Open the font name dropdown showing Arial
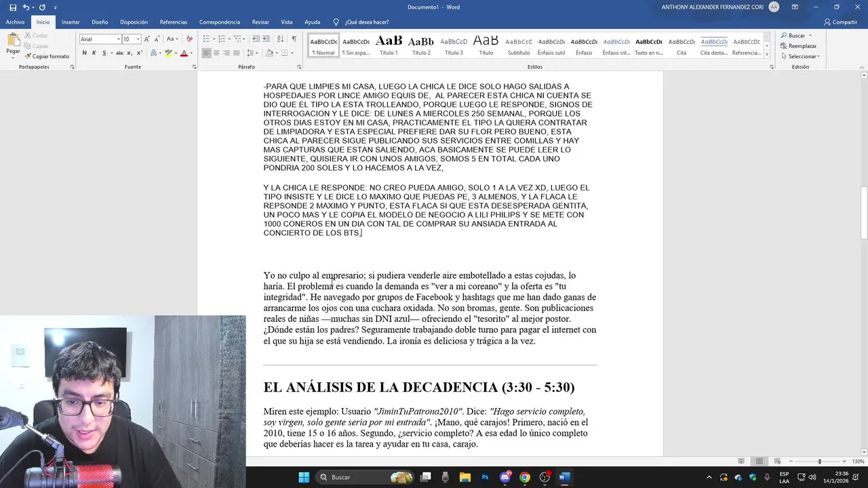The image size is (868, 488). click(x=118, y=39)
